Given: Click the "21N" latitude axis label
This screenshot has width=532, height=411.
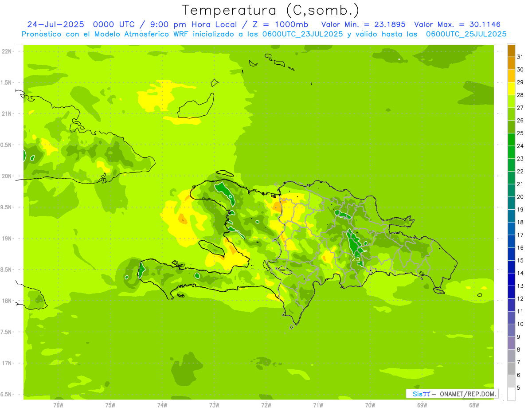Looking at the screenshot, I should point(7,114).
